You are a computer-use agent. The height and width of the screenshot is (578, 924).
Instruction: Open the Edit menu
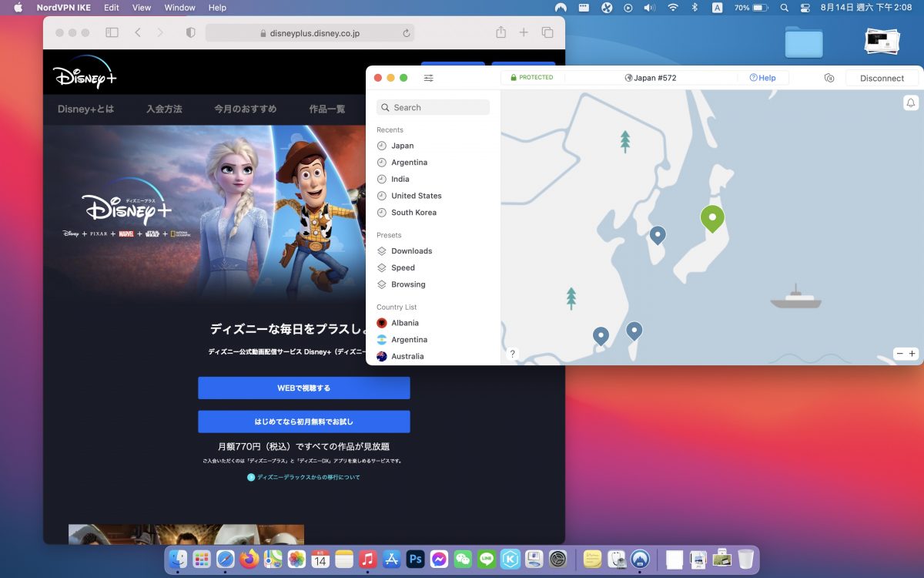[112, 8]
